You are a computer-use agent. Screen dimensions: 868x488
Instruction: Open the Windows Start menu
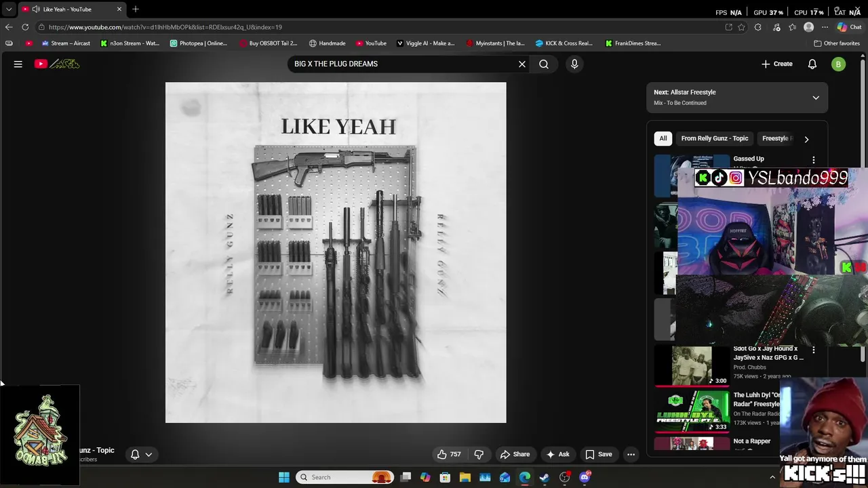(284, 477)
